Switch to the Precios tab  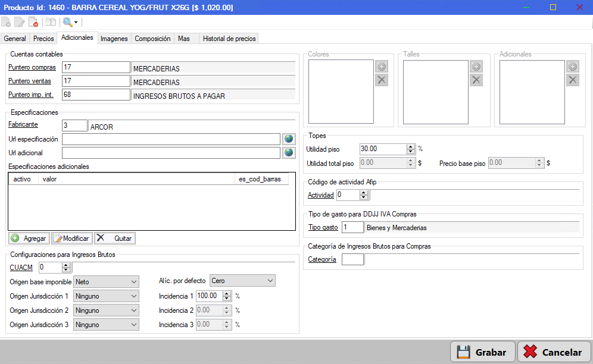coord(43,39)
